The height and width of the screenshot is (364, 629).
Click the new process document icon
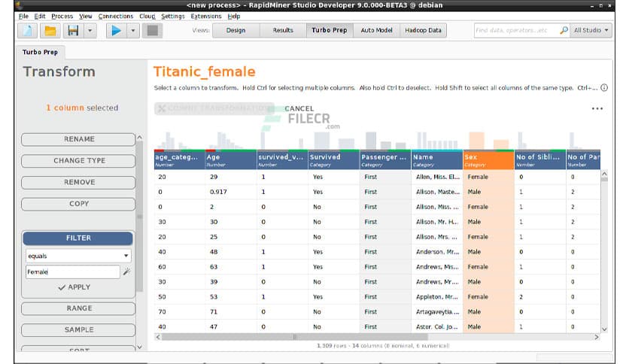click(27, 31)
